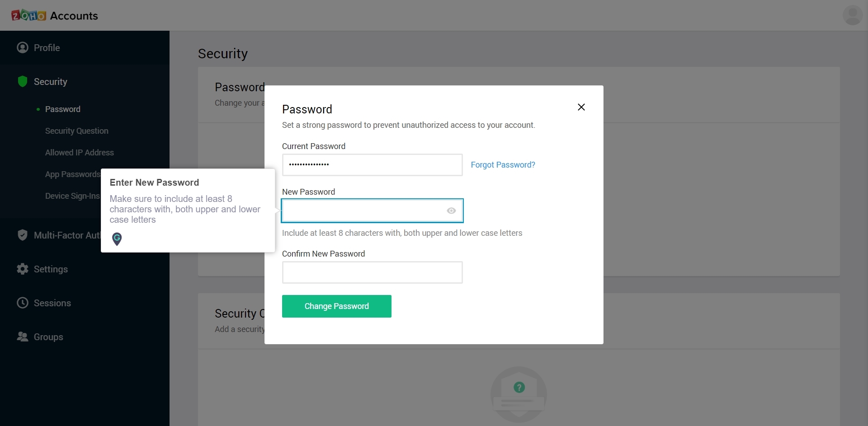Open Security Question in sidebar

click(77, 131)
